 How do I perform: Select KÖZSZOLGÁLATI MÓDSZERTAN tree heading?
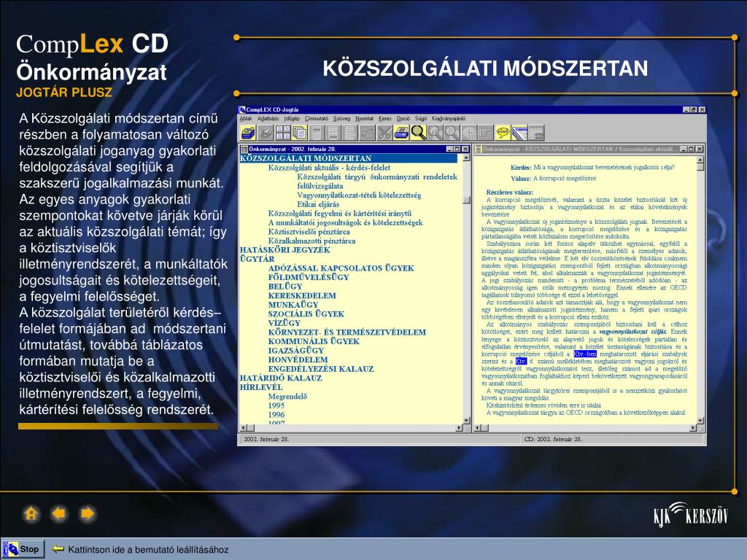tap(306, 158)
